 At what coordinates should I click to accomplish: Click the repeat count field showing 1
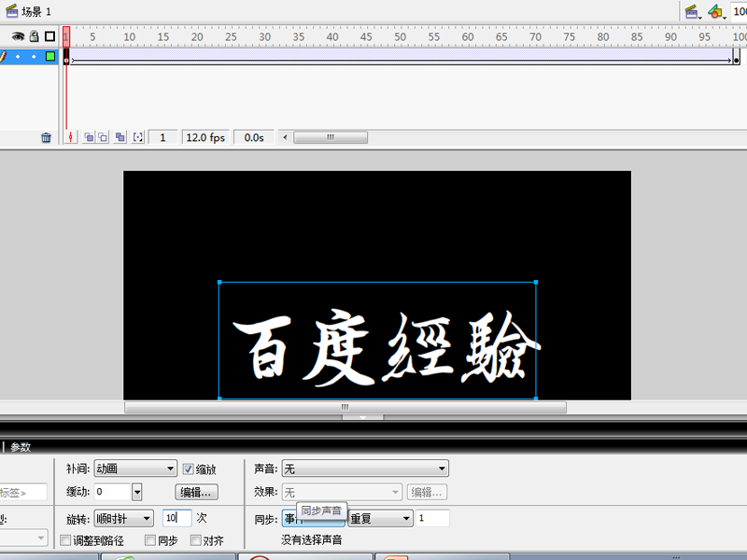pos(432,518)
